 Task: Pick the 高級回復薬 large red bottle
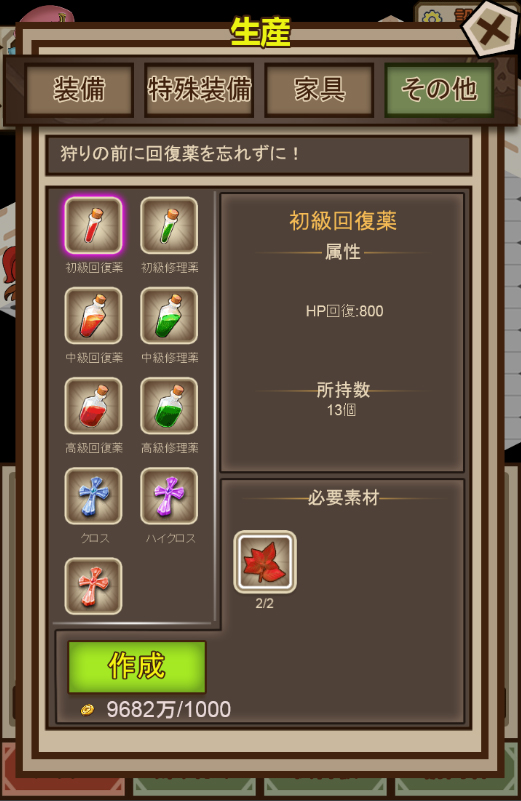tap(93, 406)
